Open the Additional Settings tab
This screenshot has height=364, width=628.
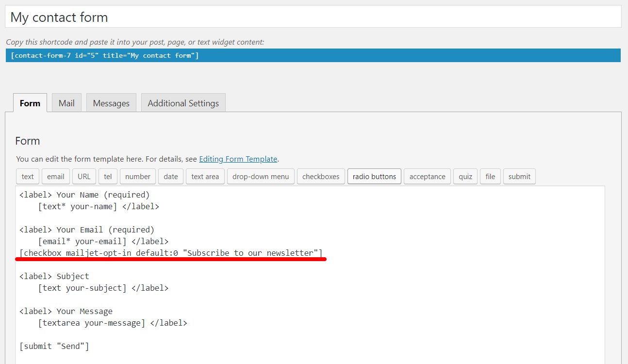(x=183, y=103)
